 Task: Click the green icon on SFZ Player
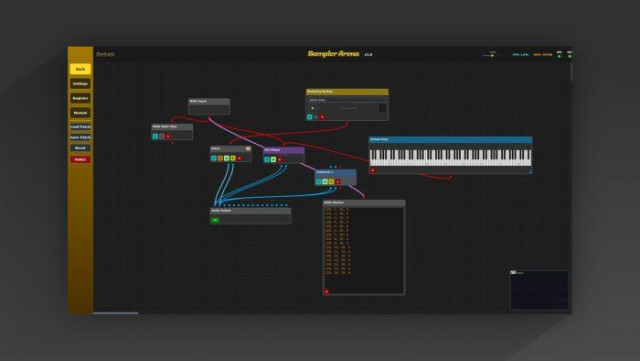[x=273, y=159]
